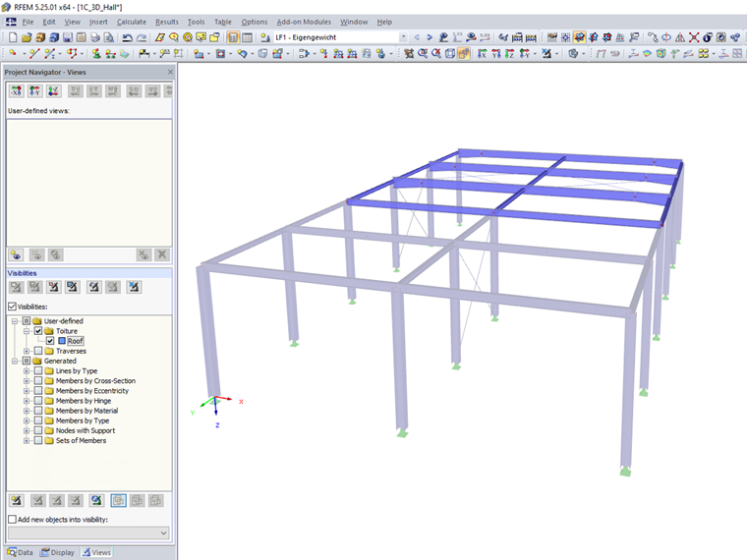The image size is (747, 560).
Task: Enable Add new objects into visibility
Action: click(13, 519)
